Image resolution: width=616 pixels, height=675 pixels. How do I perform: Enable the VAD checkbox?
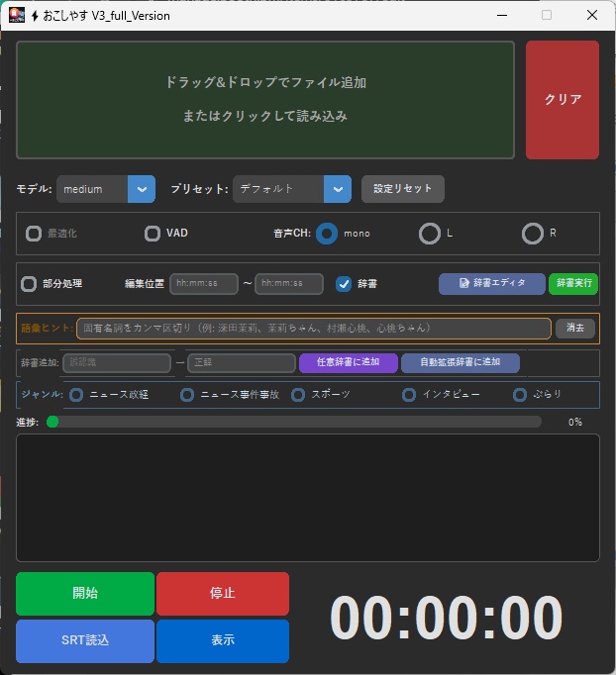tap(153, 234)
